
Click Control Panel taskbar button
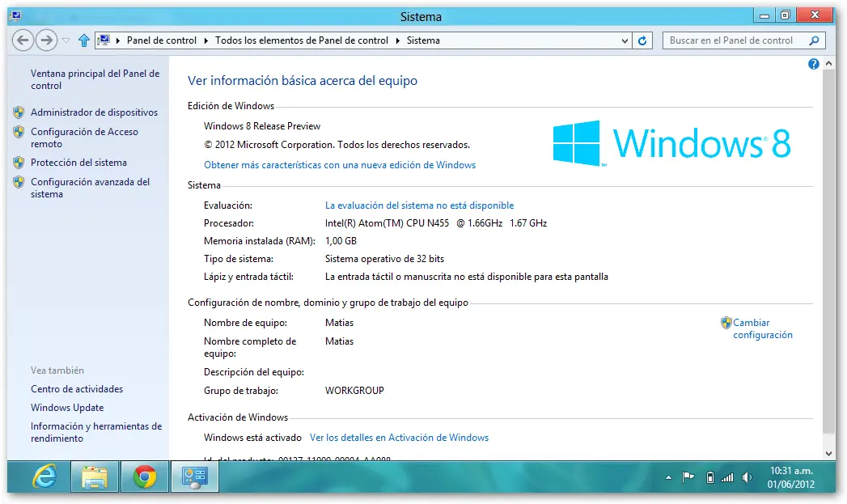[x=195, y=476]
